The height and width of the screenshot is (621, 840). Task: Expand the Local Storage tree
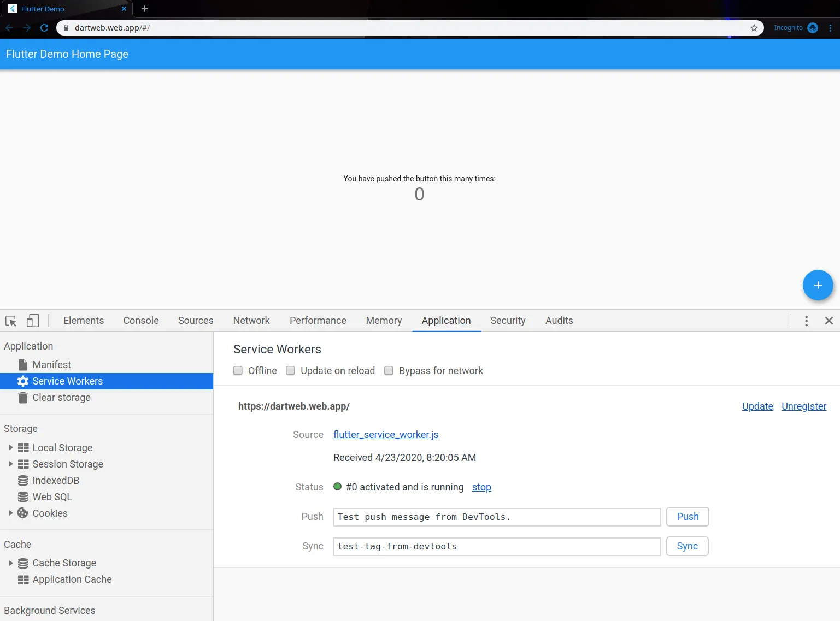(x=10, y=447)
